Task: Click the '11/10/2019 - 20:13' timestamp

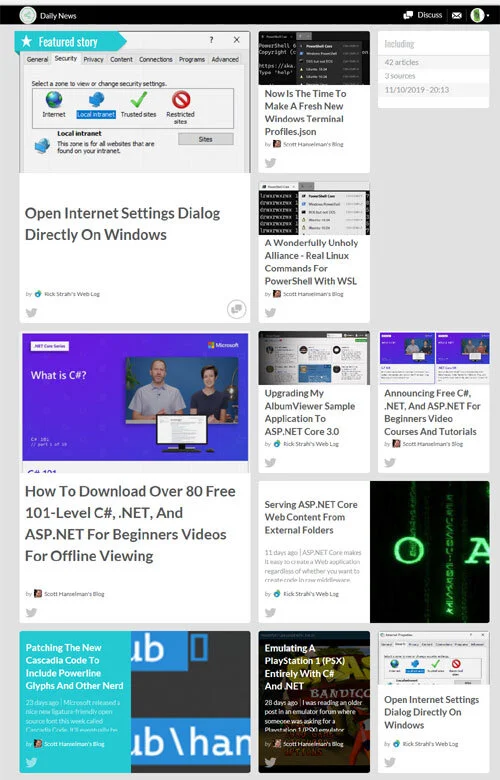Action: point(416,90)
